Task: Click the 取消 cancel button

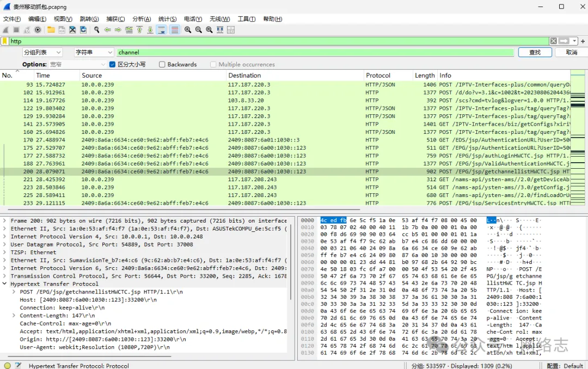Action: coord(571,52)
